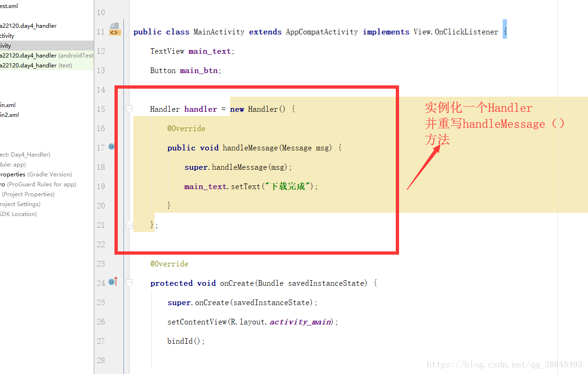Open Project: Day4_Handler build gradle entry
The width and height of the screenshot is (588, 374).
[x=25, y=155]
